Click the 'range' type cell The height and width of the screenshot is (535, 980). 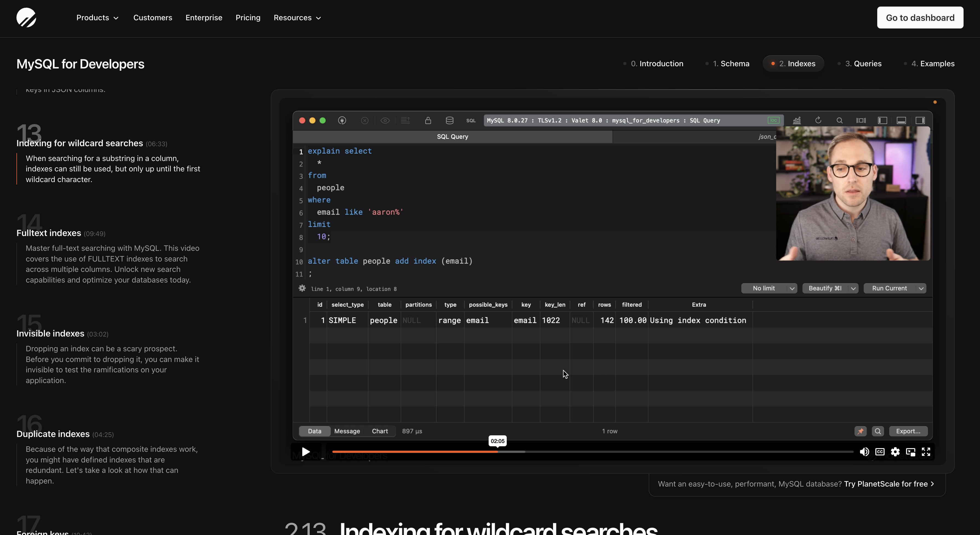[x=450, y=320]
